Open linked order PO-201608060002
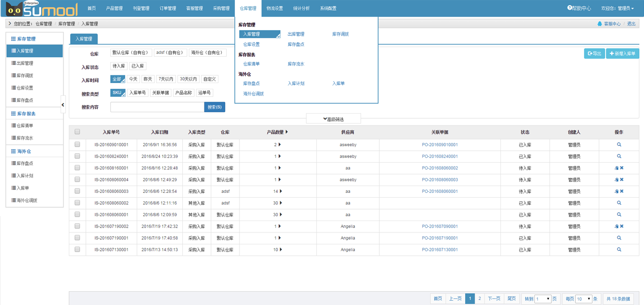 (439, 168)
